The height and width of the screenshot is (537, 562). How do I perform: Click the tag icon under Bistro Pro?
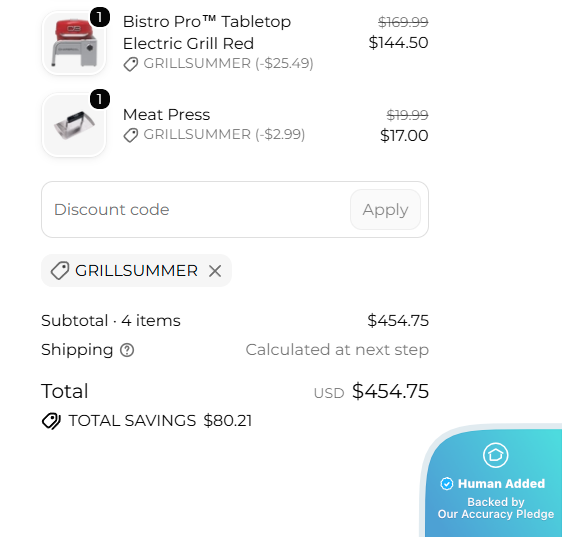pos(131,64)
